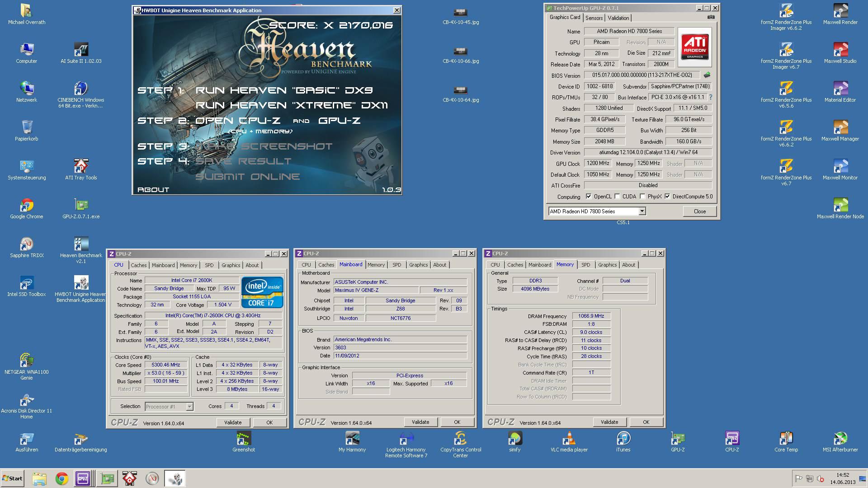Open Acronis Disk Director 11 Home icon
Image resolution: width=868 pixels, height=488 pixels.
27,405
